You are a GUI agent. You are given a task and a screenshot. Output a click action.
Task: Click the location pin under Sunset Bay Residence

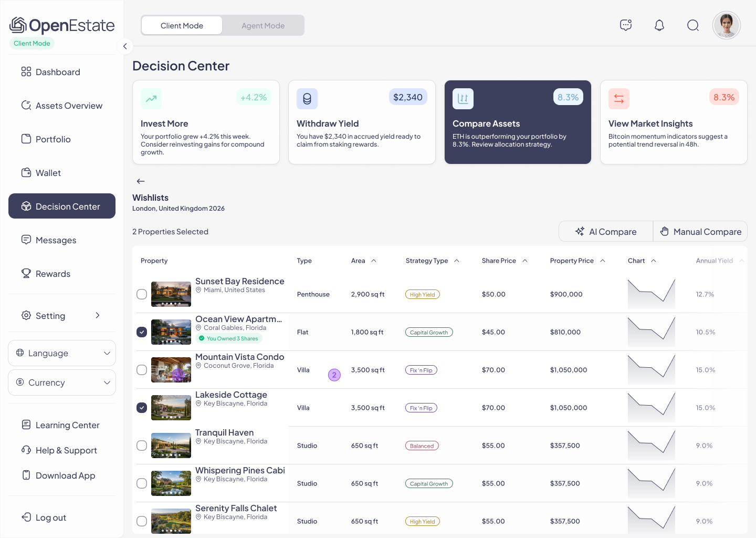click(198, 290)
